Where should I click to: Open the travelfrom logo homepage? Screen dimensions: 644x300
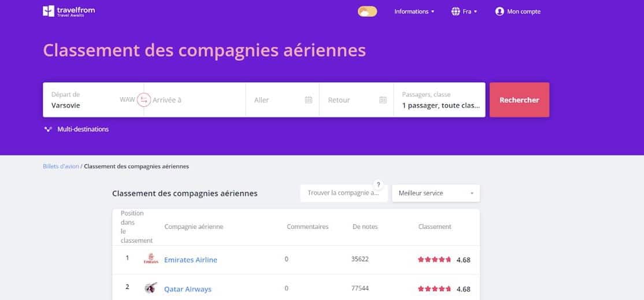pyautogui.click(x=69, y=11)
